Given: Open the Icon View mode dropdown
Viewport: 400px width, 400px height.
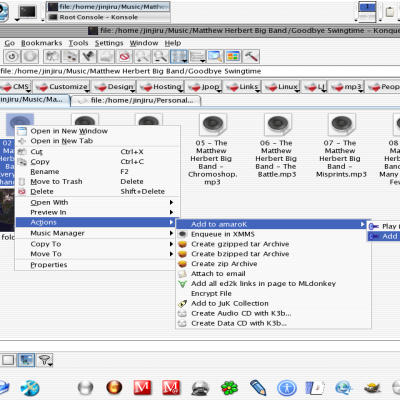Looking at the screenshot, I should [x=179, y=57].
